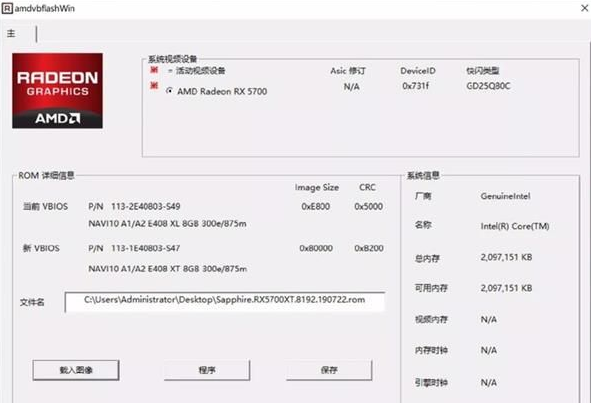Click the red marker beside 活动视频设备 legend
591x403 pixels.
click(154, 70)
